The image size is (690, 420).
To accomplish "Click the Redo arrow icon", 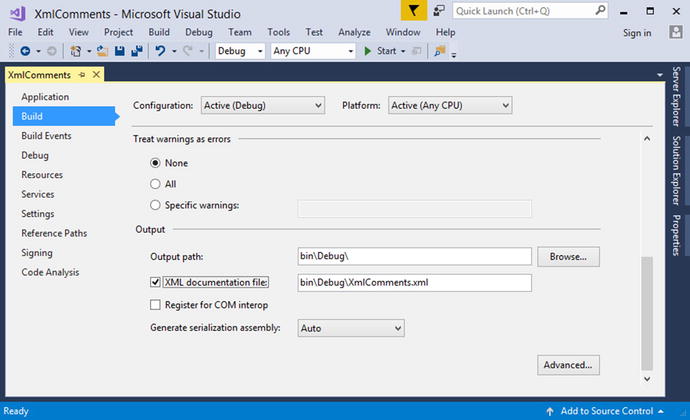I will (188, 51).
